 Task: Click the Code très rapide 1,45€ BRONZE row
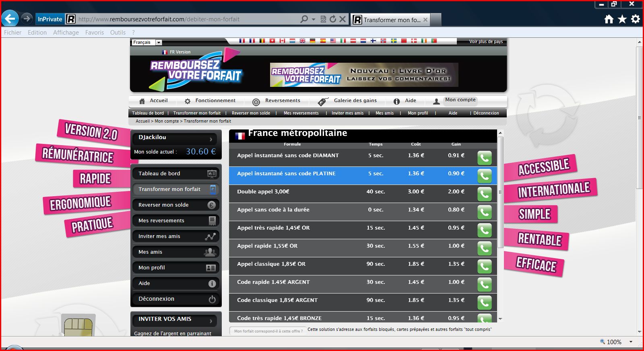(363, 317)
